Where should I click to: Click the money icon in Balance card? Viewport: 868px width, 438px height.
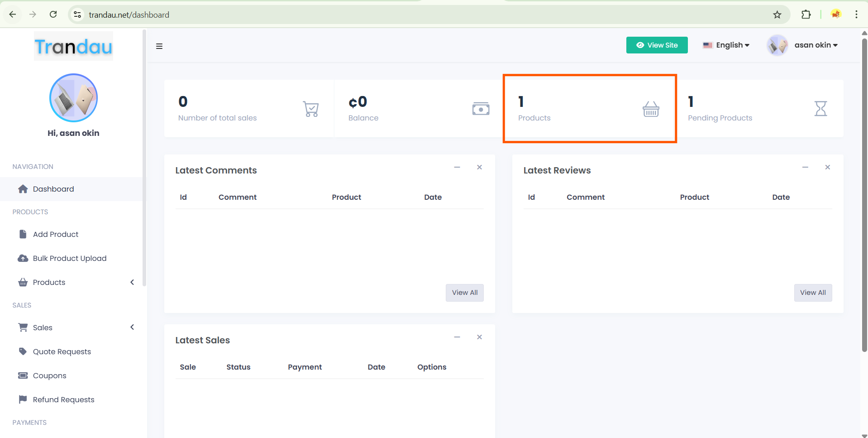click(481, 109)
